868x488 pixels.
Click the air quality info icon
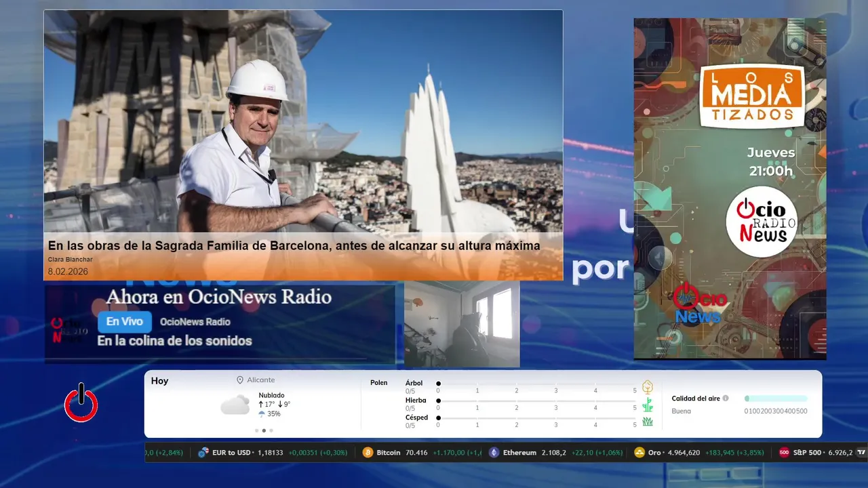coord(726,399)
